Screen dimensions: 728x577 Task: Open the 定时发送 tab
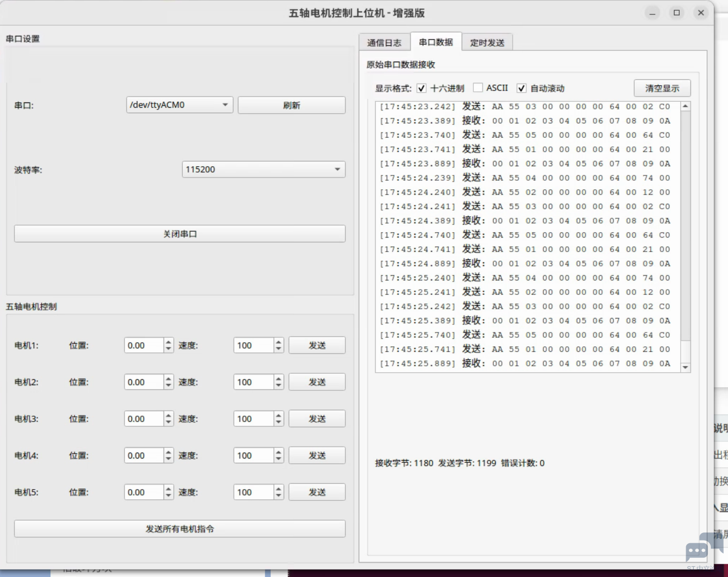point(487,43)
